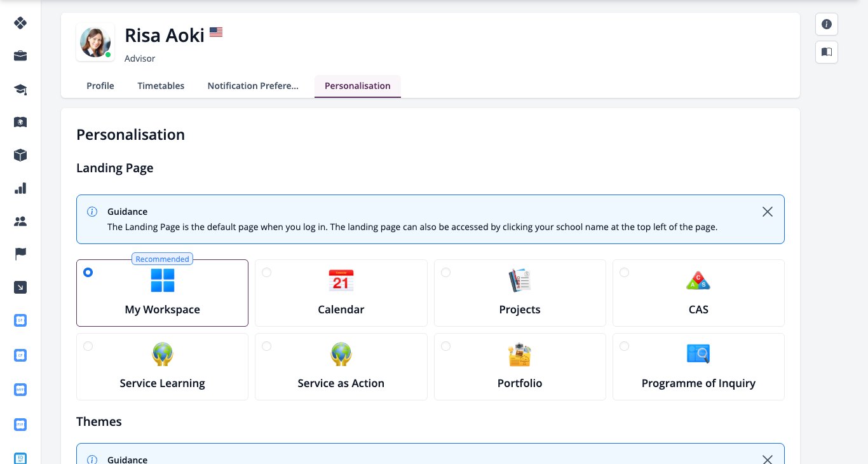Viewport: 868px width, 464px height.
Task: Click the diamond logo icon in sidebar
Action: pyautogui.click(x=20, y=23)
